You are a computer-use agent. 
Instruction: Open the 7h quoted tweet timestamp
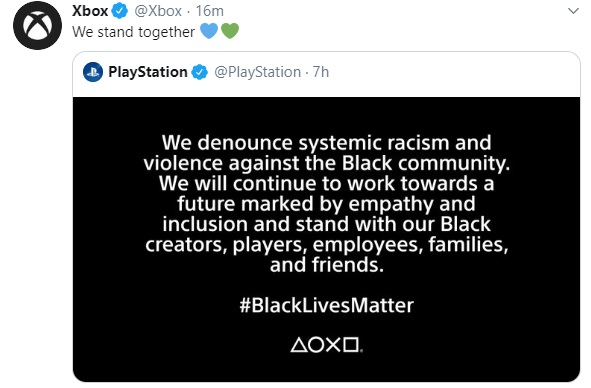(x=321, y=72)
